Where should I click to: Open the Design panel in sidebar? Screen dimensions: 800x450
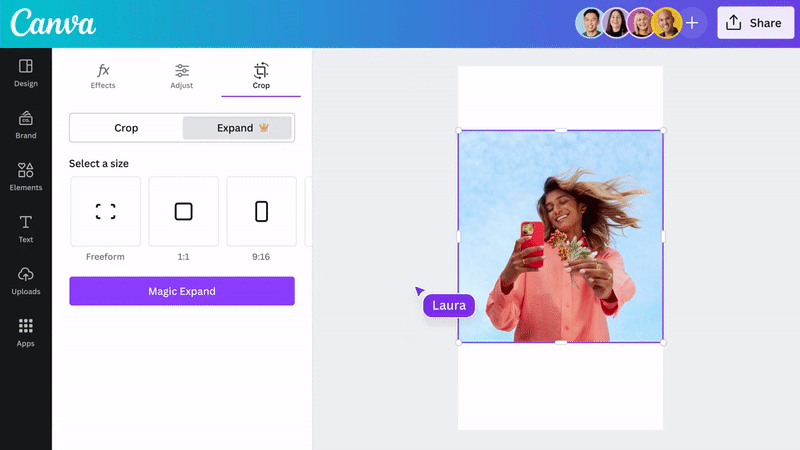click(x=26, y=73)
